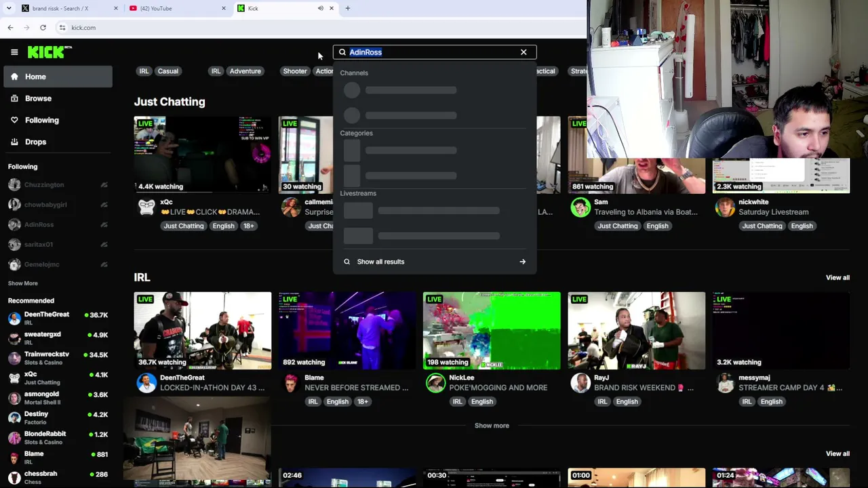
Task: Open DeenTheGreat in the Recommended sidebar list
Action: coord(58,318)
